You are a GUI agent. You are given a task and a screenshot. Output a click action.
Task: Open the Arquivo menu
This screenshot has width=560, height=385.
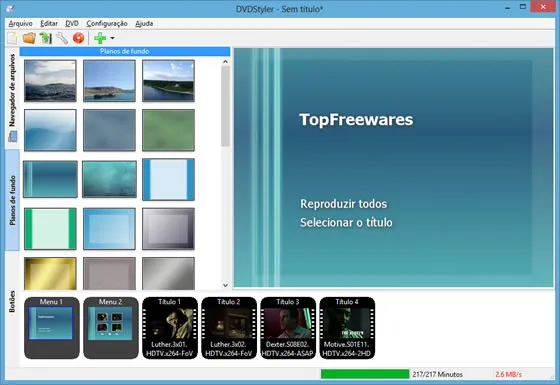coord(20,24)
